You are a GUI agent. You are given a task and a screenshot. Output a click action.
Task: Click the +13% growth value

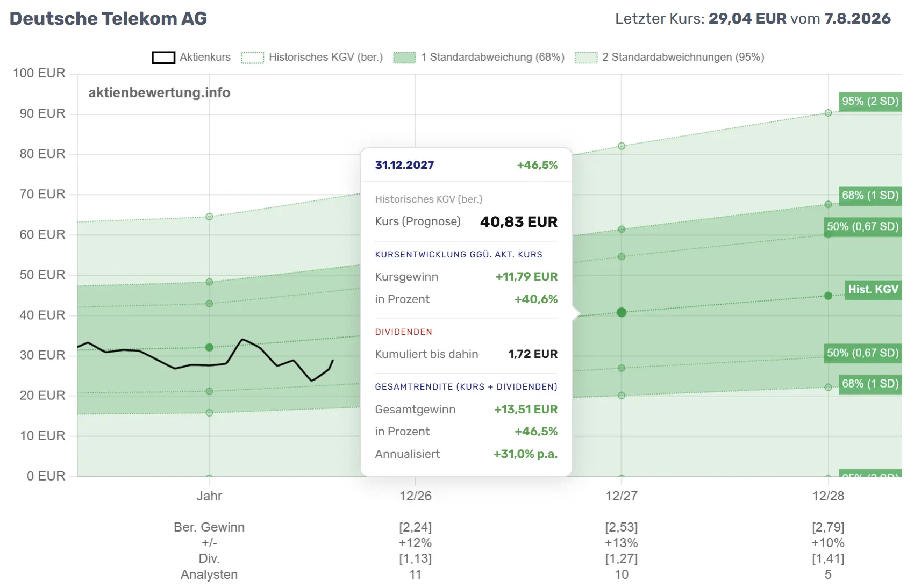(622, 543)
